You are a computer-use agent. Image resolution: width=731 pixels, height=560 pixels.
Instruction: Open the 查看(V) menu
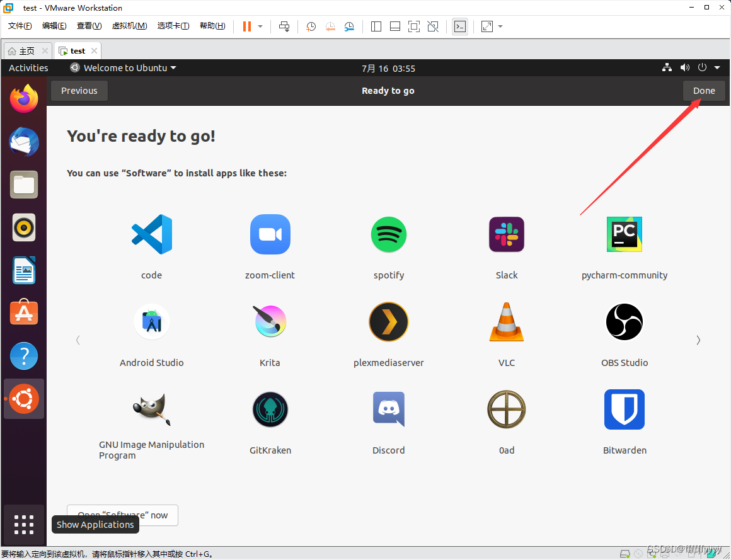(89, 26)
